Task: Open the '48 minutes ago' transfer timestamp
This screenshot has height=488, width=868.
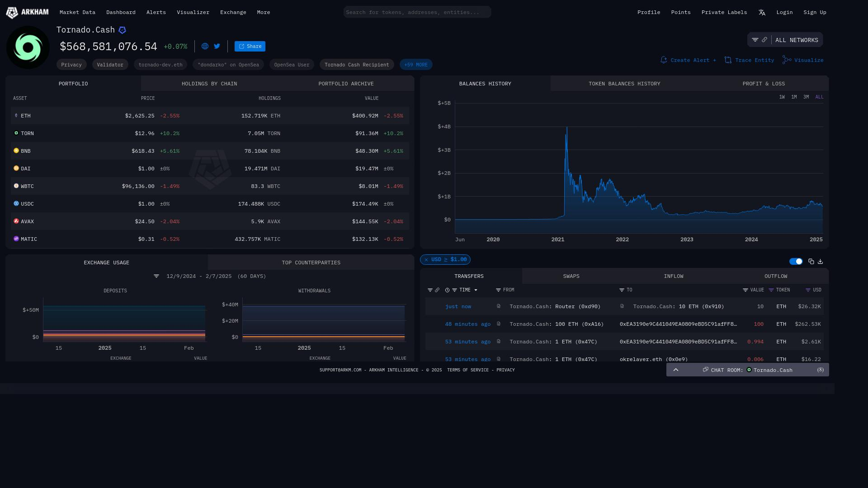Action: [x=468, y=324]
